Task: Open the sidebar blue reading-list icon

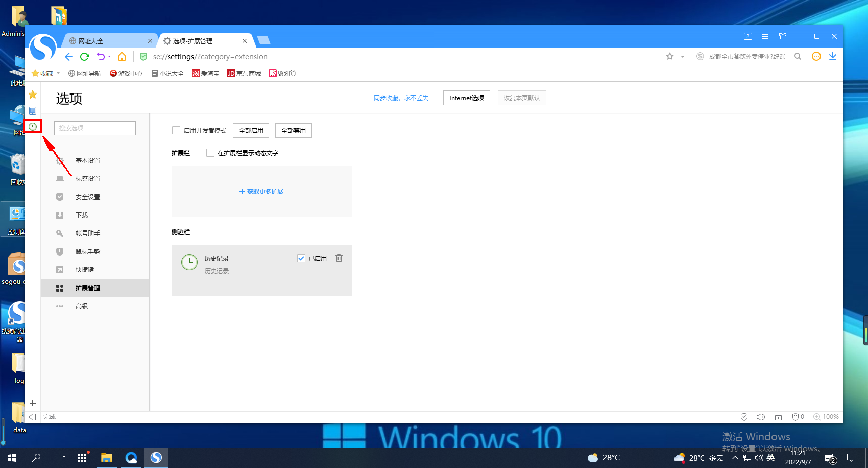Action: 33,111
